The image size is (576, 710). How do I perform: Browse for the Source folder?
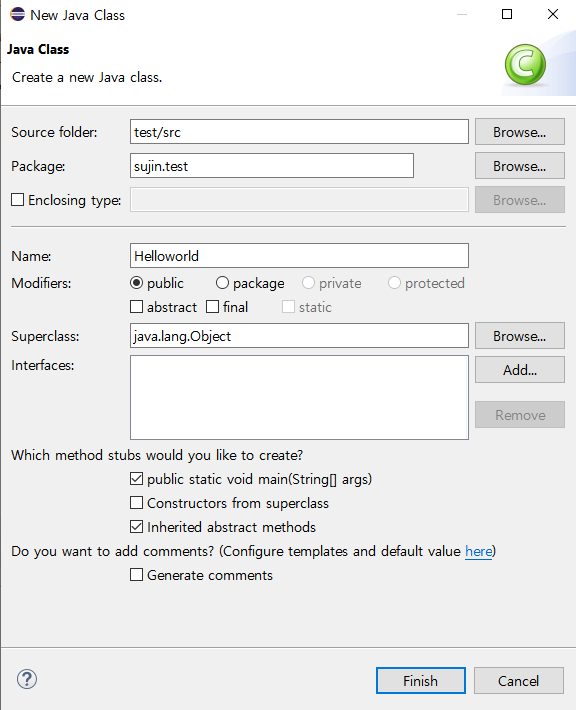click(x=520, y=132)
